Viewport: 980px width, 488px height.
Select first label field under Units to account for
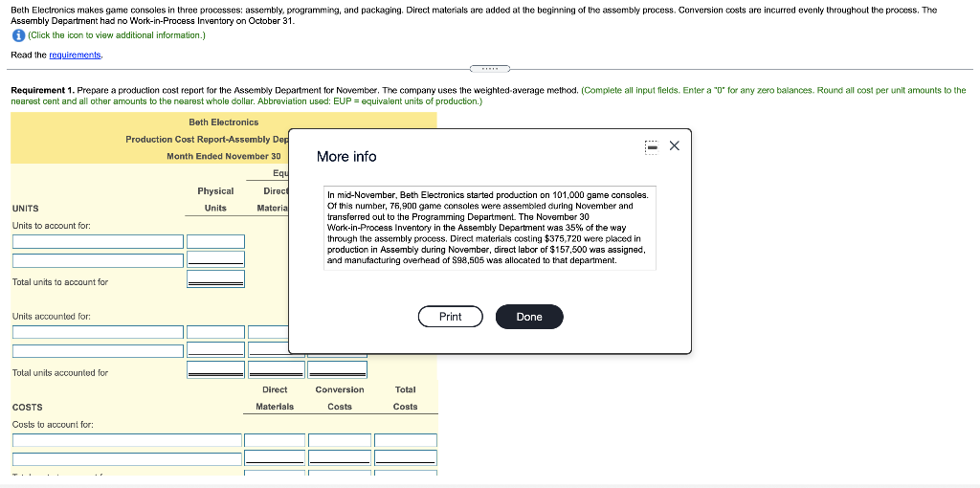99,241
